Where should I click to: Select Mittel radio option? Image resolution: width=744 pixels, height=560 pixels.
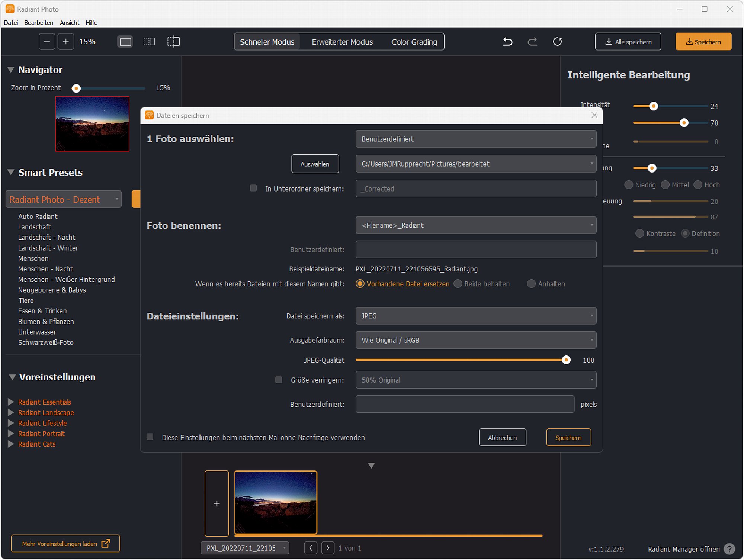665,185
